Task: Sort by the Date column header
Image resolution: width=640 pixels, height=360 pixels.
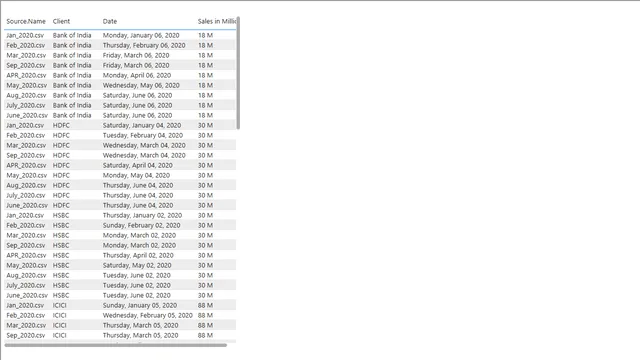Action: (x=110, y=21)
